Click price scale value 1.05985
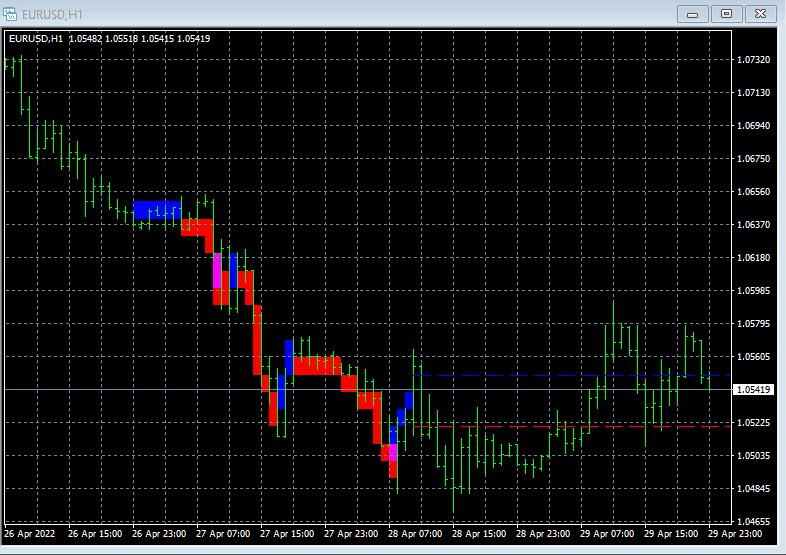 (753, 291)
